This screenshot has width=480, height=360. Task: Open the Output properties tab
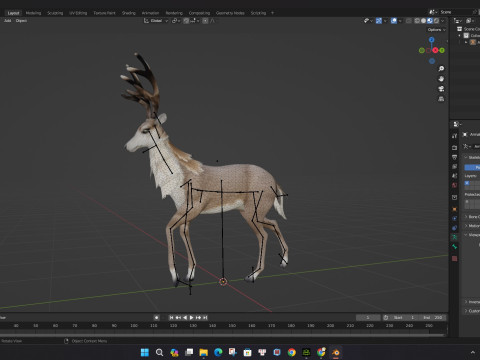[x=454, y=157]
